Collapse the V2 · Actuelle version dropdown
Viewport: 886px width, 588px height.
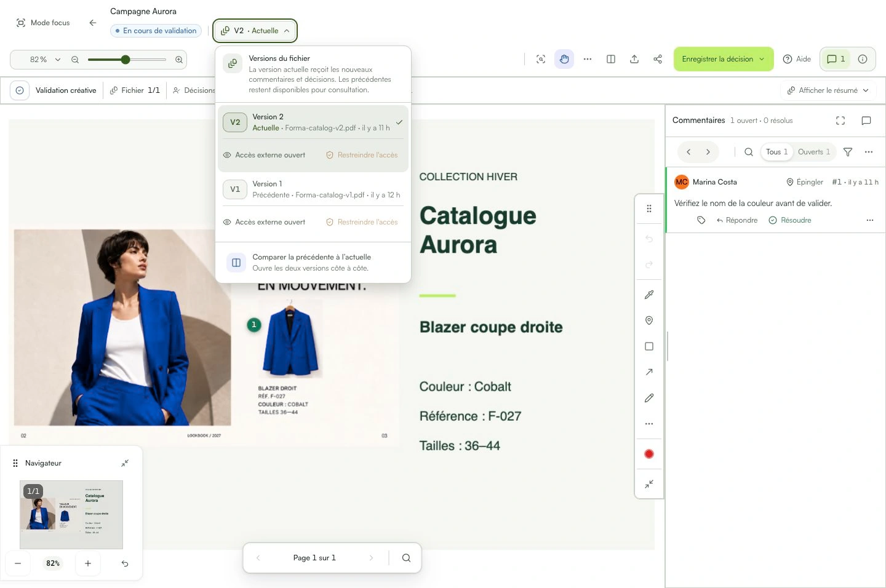pyautogui.click(x=255, y=31)
